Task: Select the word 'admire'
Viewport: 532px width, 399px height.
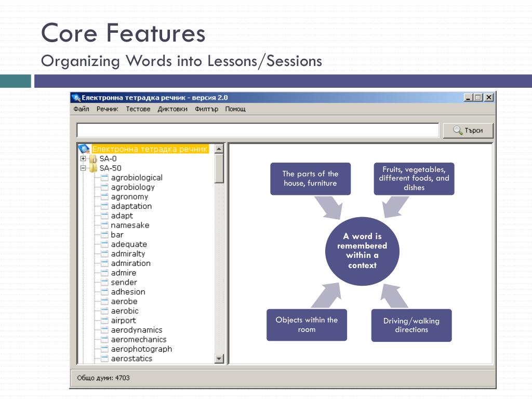Action: point(124,272)
